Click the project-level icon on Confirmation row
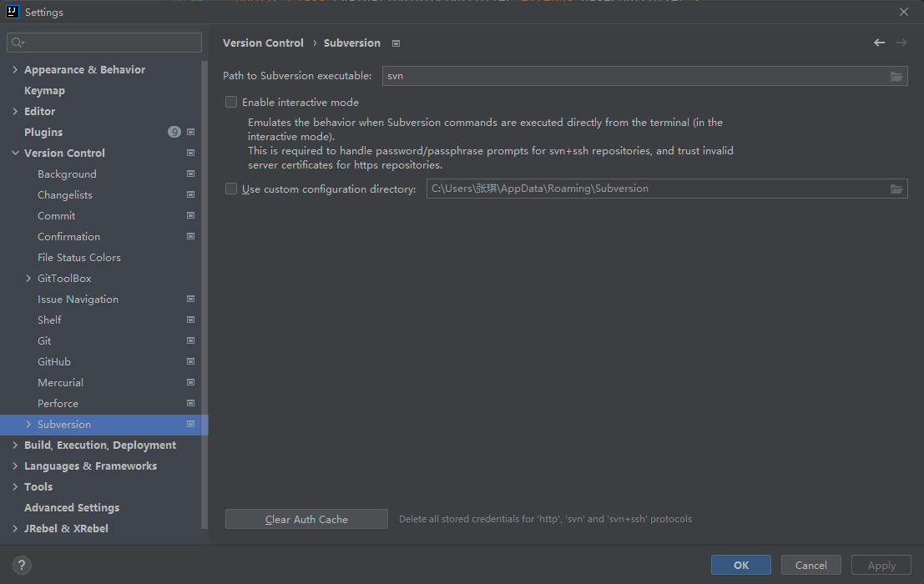The width and height of the screenshot is (924, 584). tap(190, 236)
